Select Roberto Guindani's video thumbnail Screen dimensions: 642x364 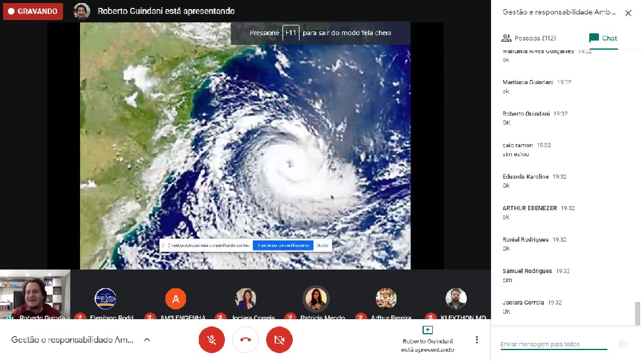35,295
